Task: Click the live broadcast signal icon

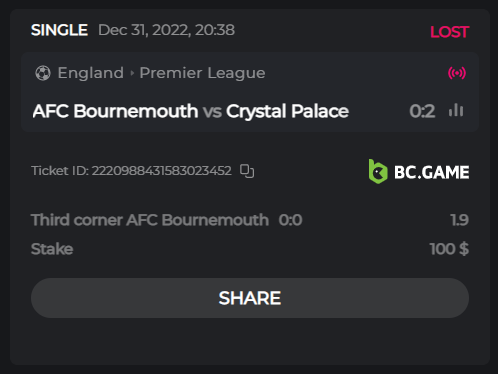Action: coord(457,73)
